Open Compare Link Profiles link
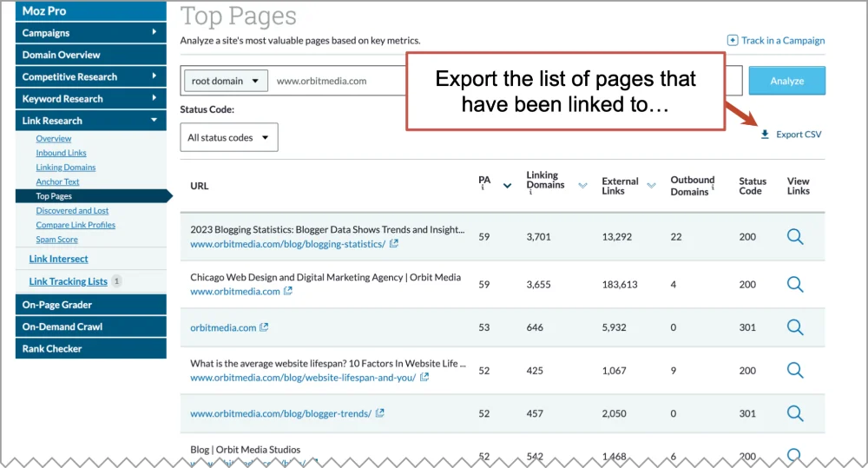 [76, 225]
